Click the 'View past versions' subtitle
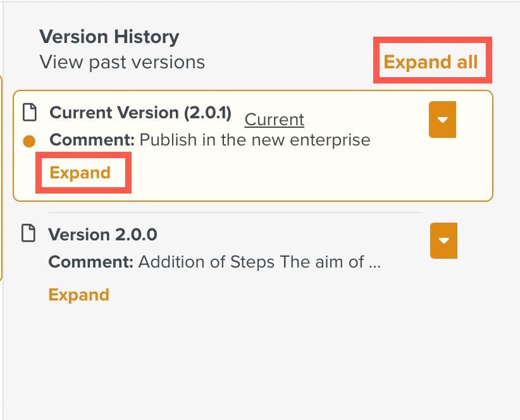Screen dimensions: 520x420 click(x=122, y=62)
